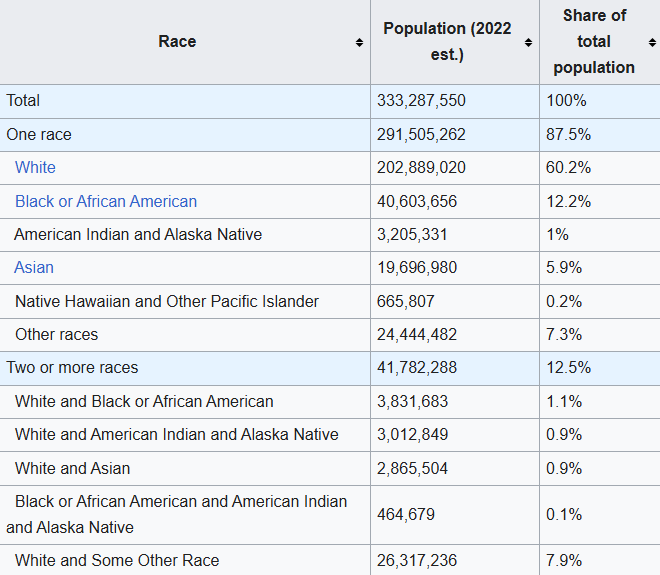Image resolution: width=660 pixels, height=575 pixels.
Task: Select the value 665,807
Action: pos(405,301)
